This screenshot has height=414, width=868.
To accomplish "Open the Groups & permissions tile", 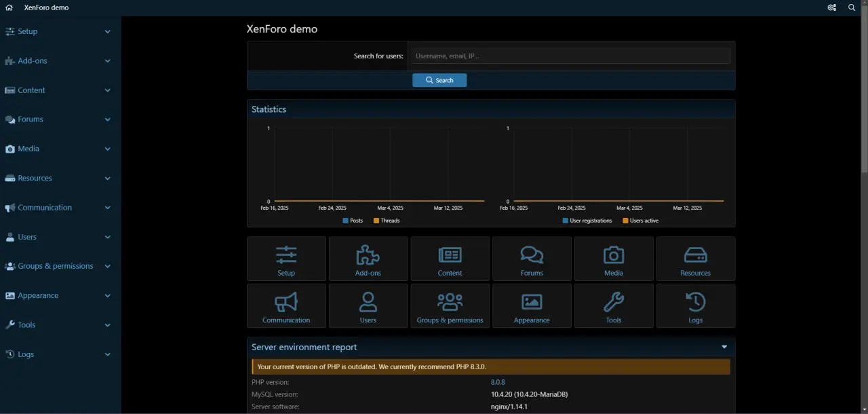I will click(x=450, y=306).
